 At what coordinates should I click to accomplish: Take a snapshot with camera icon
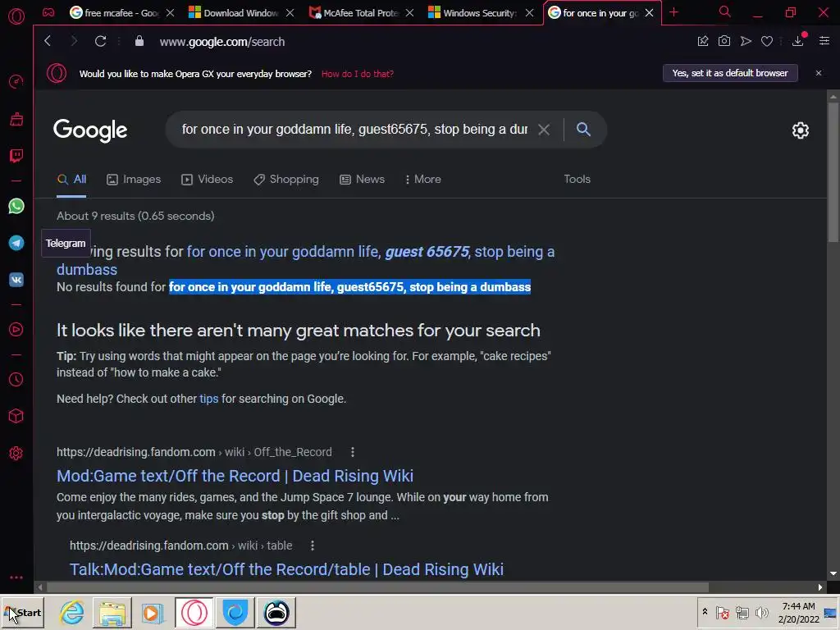click(x=724, y=41)
